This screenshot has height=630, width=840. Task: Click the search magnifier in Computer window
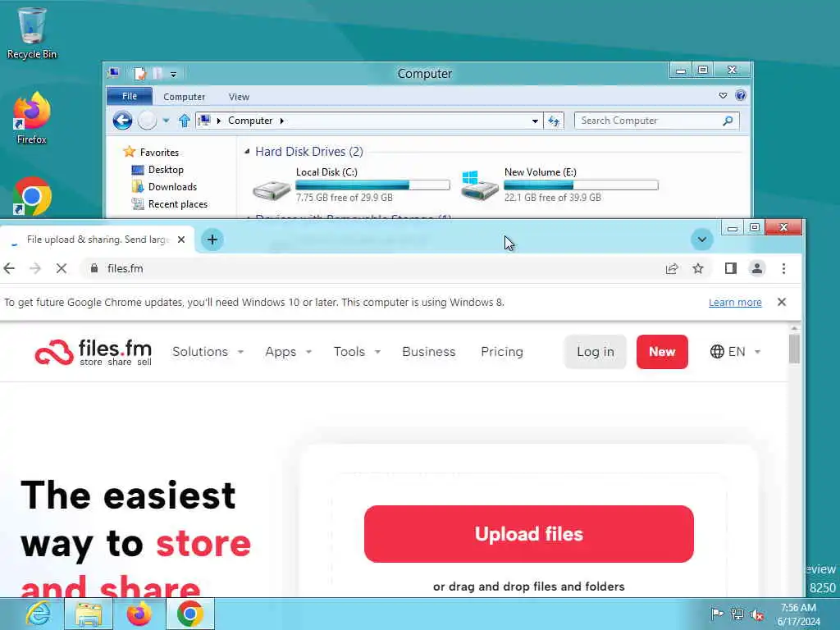tap(727, 121)
